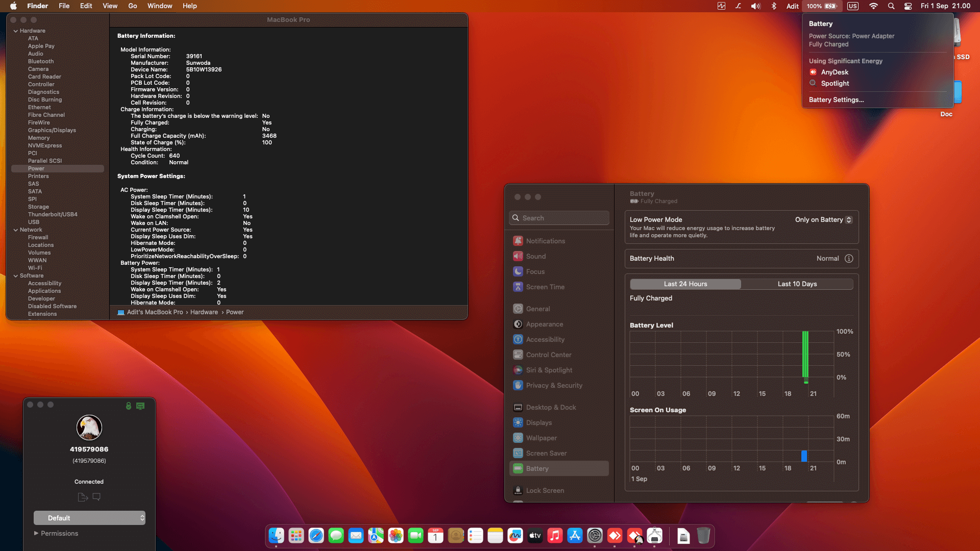
Task: Open Battery Settings from the battery menu
Action: pos(836,99)
